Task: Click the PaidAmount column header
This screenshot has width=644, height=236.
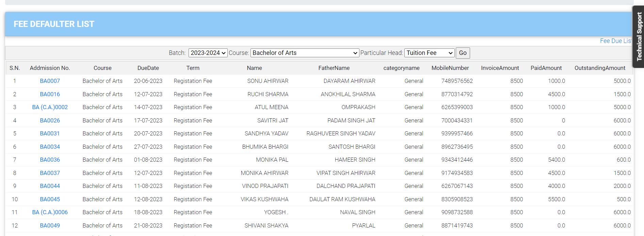Action: [546, 68]
